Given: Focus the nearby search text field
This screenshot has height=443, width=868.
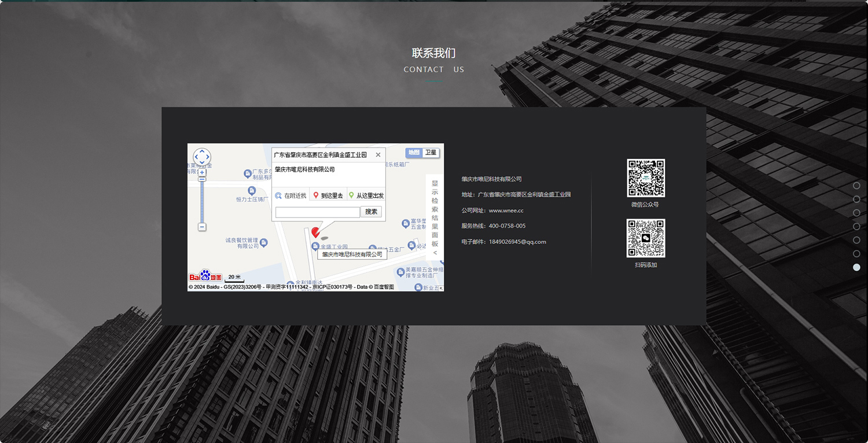Looking at the screenshot, I should pyautogui.click(x=317, y=212).
